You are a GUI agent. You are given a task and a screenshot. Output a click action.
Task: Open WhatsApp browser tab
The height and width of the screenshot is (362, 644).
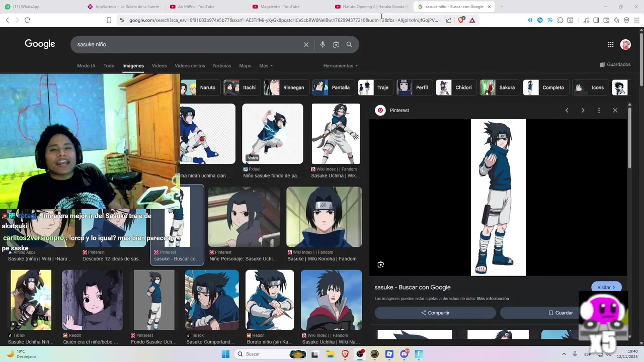click(40, 7)
